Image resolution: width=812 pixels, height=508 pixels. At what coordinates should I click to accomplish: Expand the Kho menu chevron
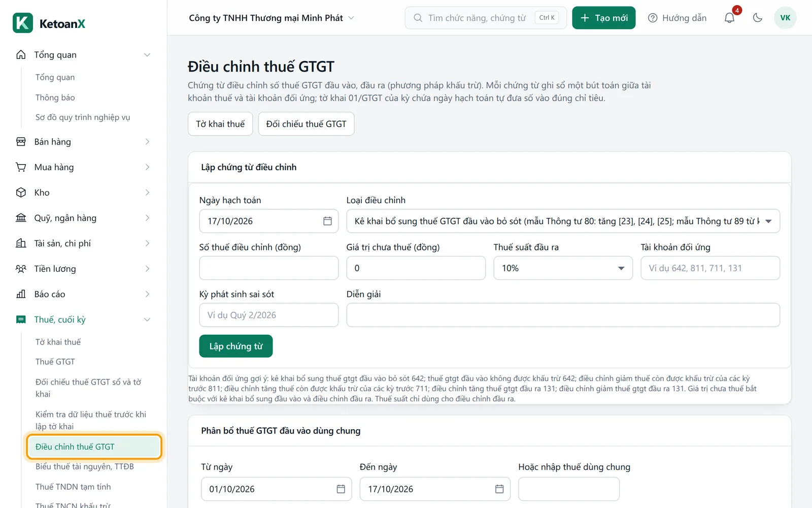pos(147,193)
